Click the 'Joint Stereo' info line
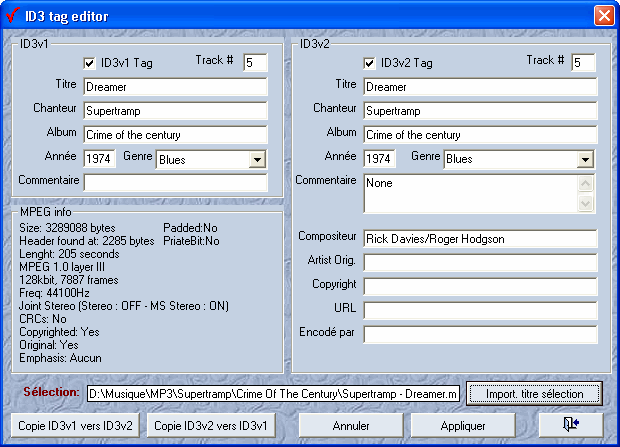620x447 pixels. 124,306
